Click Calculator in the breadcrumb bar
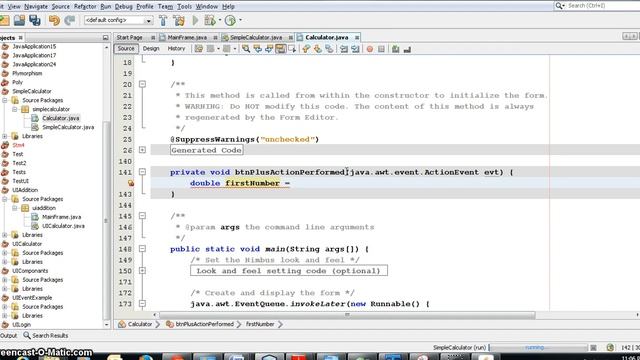Image resolution: width=640 pixels, height=360 pixels. click(140, 324)
